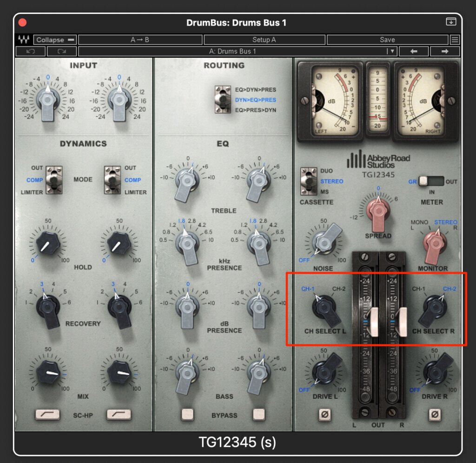This screenshot has height=463, width=476.
Task: Click the Abbey Road Studios logo
Action: coord(378,160)
